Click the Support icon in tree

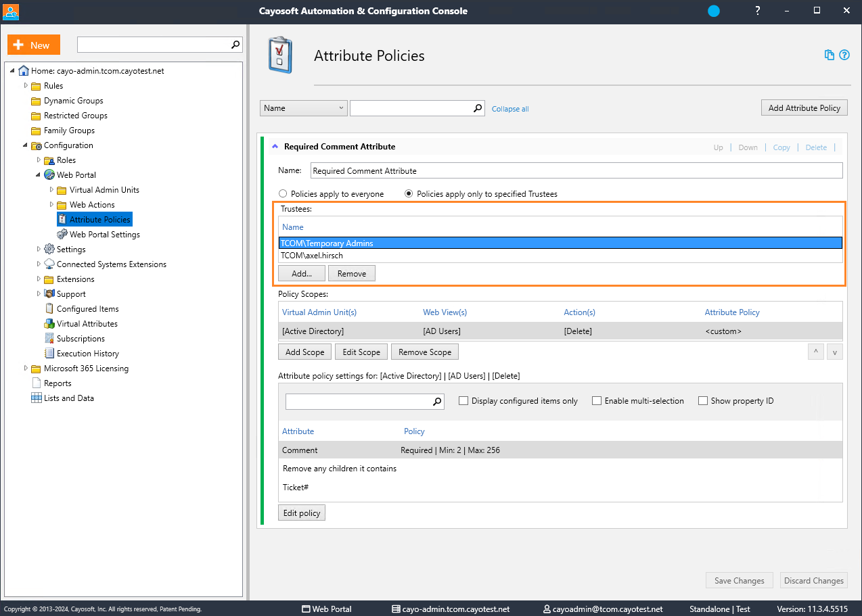(49, 294)
